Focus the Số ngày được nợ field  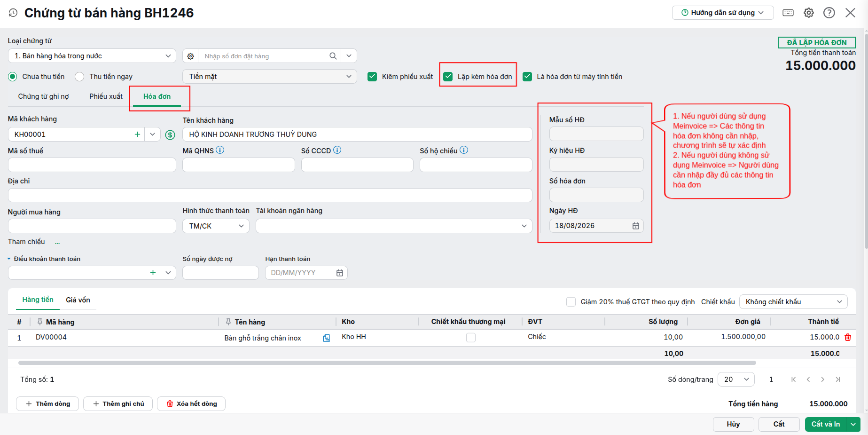tap(221, 273)
